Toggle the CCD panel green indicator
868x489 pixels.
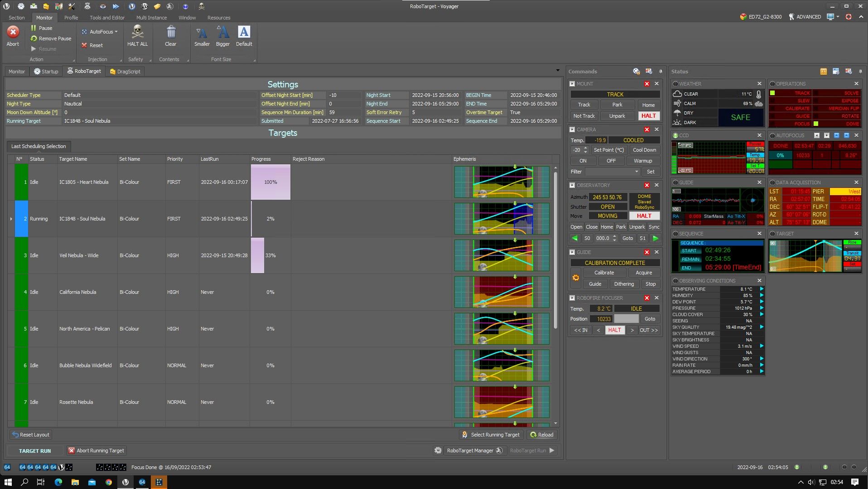(675, 135)
